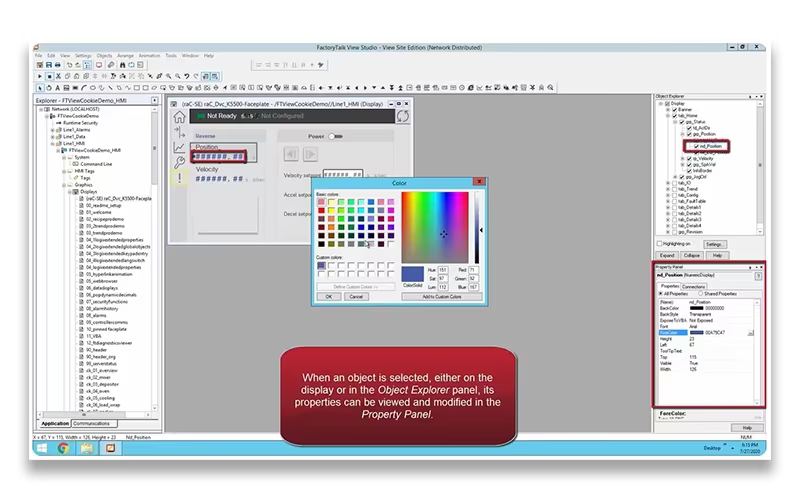Image resolution: width=800 pixels, height=500 pixels.
Task: Click the Settings button in Object Explorer
Action: pyautogui.click(x=714, y=244)
